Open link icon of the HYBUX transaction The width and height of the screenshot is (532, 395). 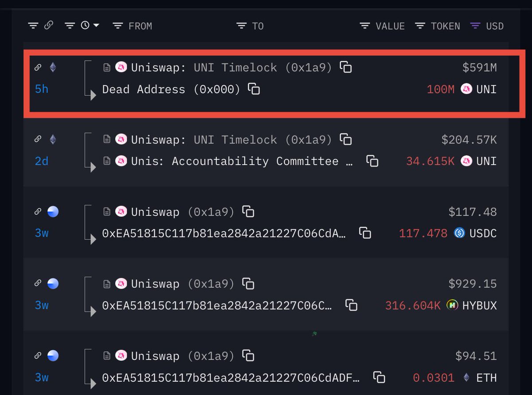[38, 284]
